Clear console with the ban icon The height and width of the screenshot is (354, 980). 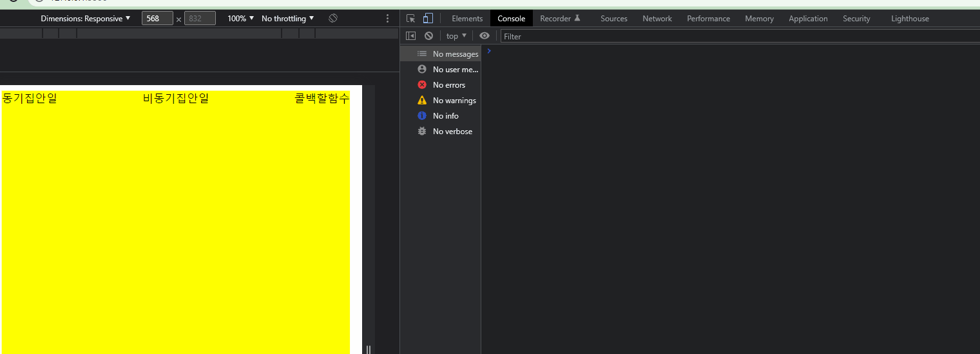[428, 36]
